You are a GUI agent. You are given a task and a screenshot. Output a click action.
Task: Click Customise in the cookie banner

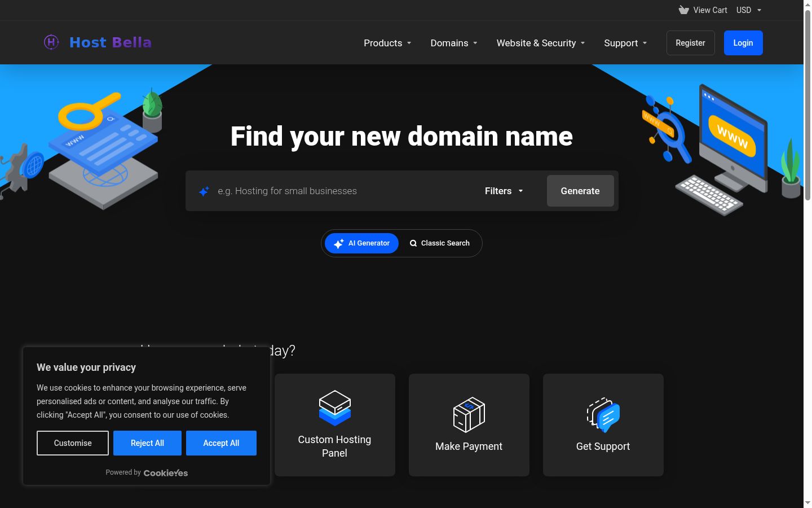pyautogui.click(x=73, y=443)
